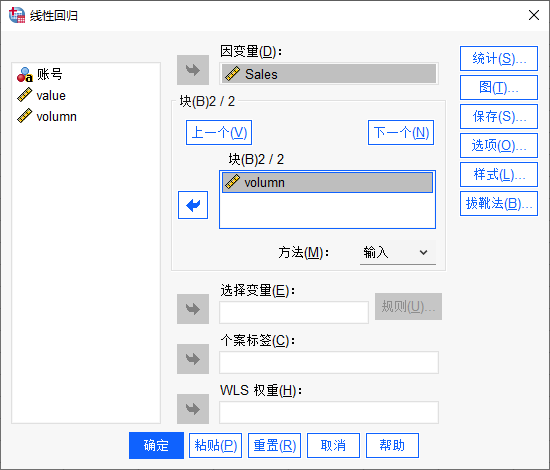This screenshot has height=470, width=550.
Task: Click the arrow button beside 个案标签 field
Action: click(x=193, y=359)
